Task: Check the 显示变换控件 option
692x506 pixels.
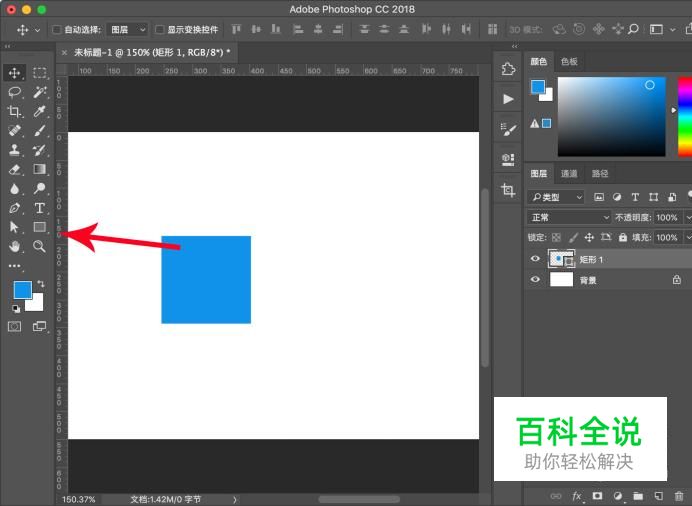Action: coord(160,30)
